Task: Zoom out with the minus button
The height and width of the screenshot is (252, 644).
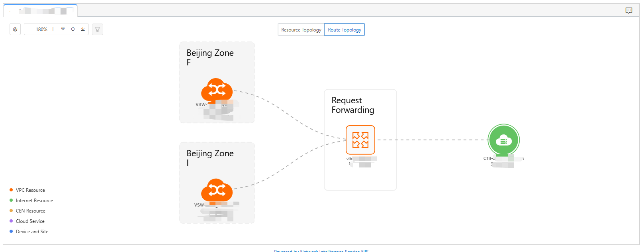Action: (30, 29)
